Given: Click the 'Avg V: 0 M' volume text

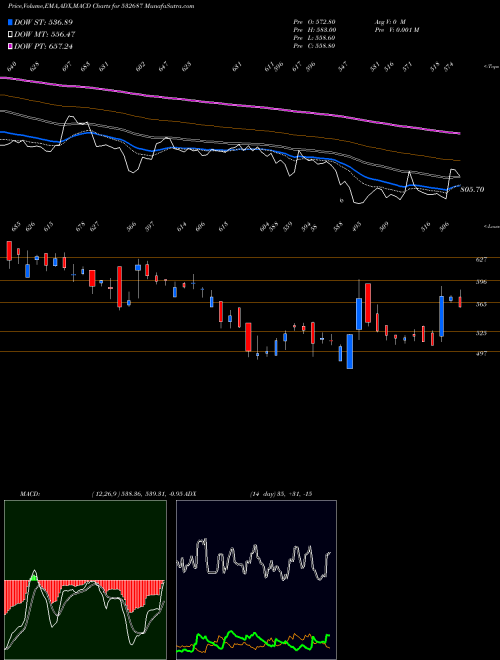Looking at the screenshot, I should coord(390,21).
